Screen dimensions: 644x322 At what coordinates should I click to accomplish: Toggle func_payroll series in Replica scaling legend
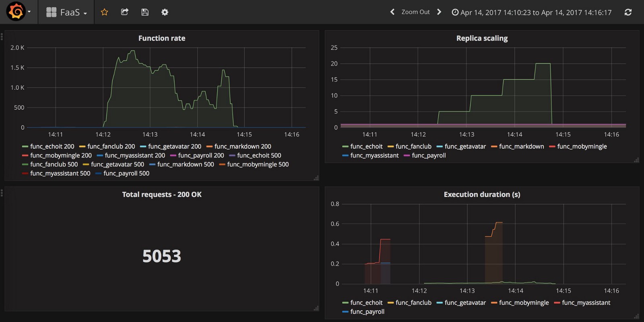tap(429, 155)
